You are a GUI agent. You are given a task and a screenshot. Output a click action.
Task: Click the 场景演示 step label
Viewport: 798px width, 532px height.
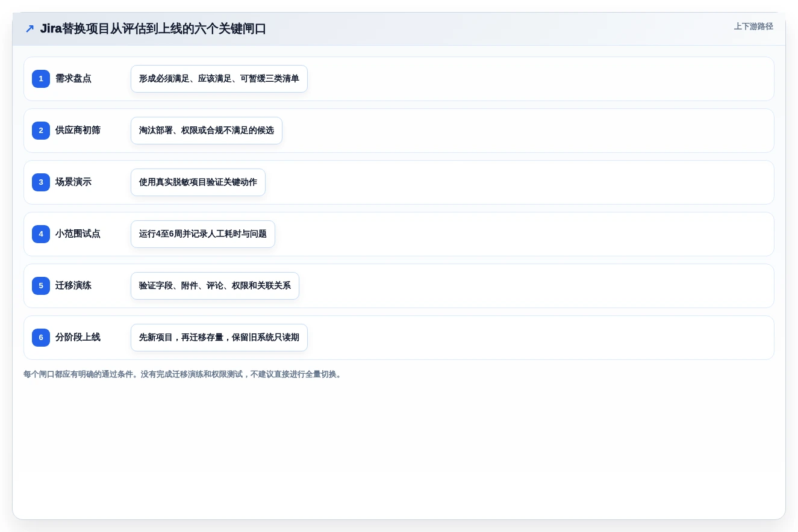tap(73, 182)
